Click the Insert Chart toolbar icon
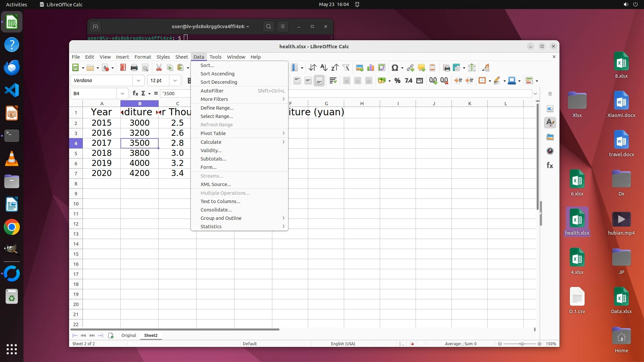This screenshot has width=644, height=362. [x=371, y=68]
